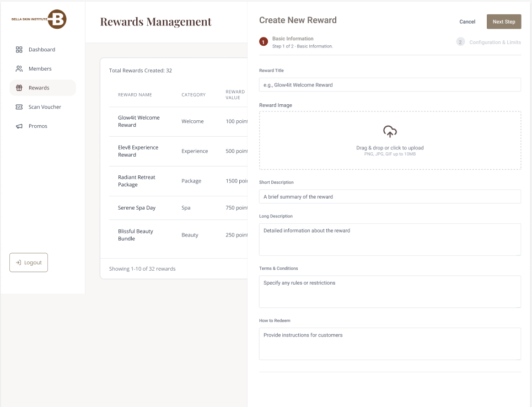Click the Next Step button
Viewport: 532px width, 407px height.
tap(503, 22)
